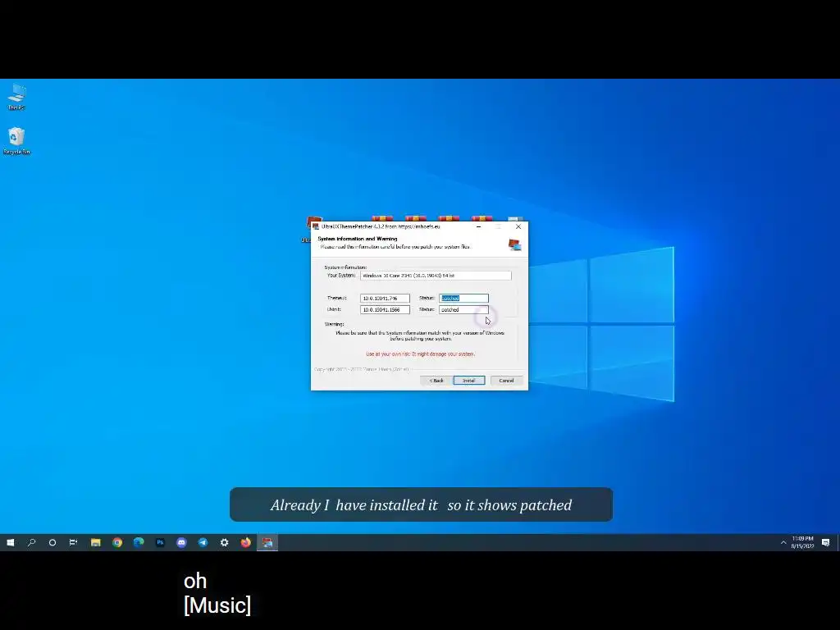The height and width of the screenshot is (630, 840).
Task: Click the System Information and Warning heading
Action: pos(358,239)
